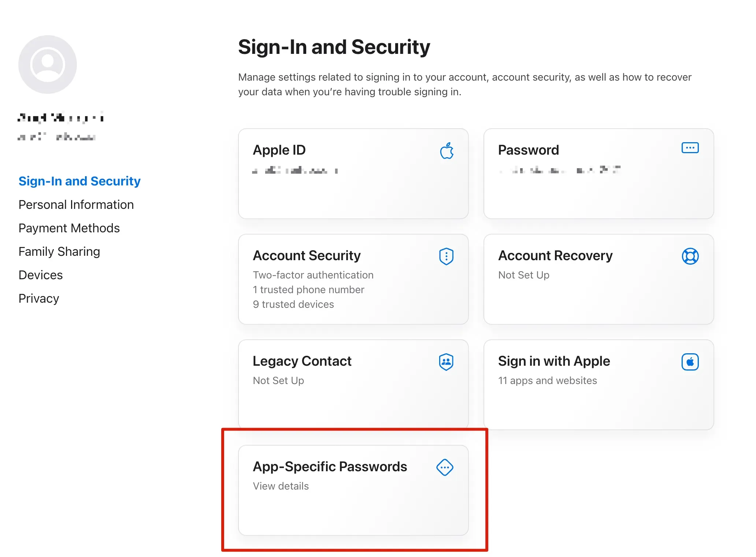
Task: Open the Apple ID card title
Action: (x=279, y=150)
